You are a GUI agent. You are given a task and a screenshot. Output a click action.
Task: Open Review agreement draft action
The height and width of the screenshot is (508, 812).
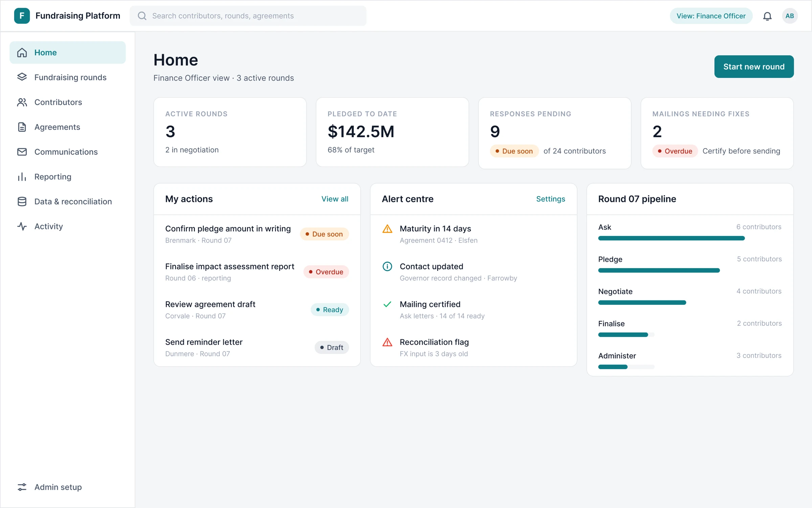(x=257, y=310)
